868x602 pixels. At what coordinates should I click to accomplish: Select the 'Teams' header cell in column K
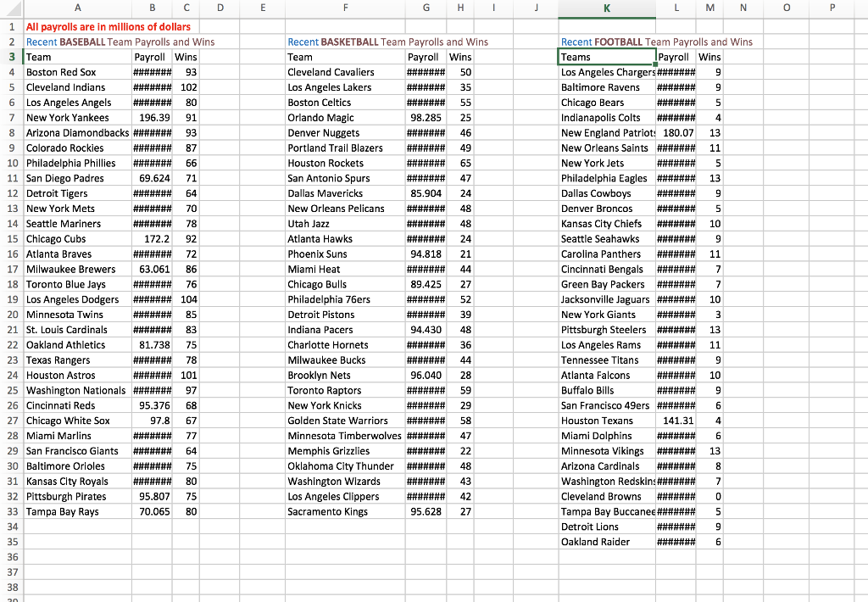[607, 57]
